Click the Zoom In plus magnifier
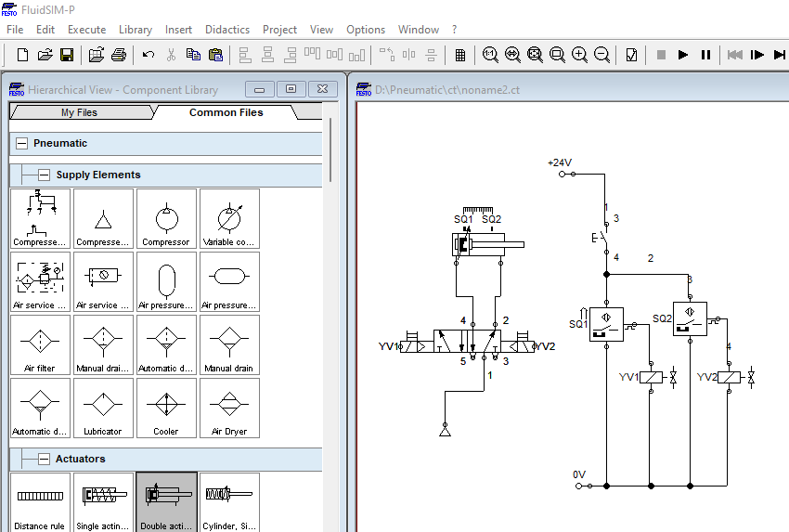 click(579, 55)
